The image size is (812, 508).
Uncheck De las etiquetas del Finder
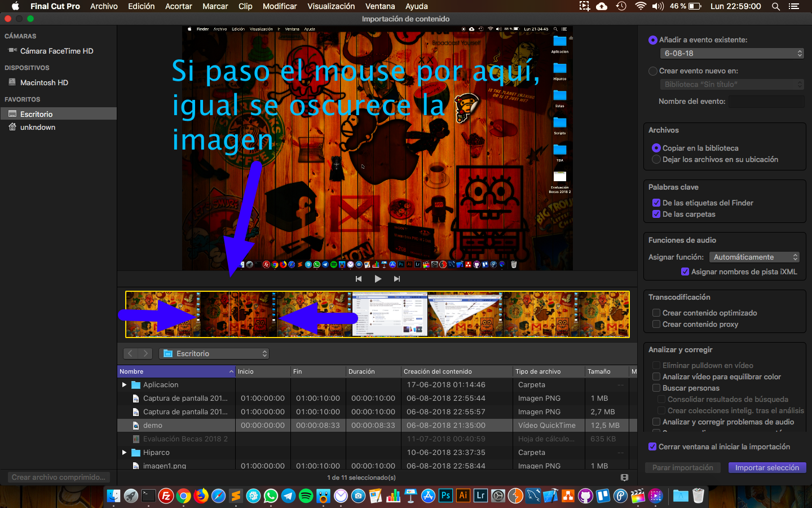pyautogui.click(x=656, y=203)
